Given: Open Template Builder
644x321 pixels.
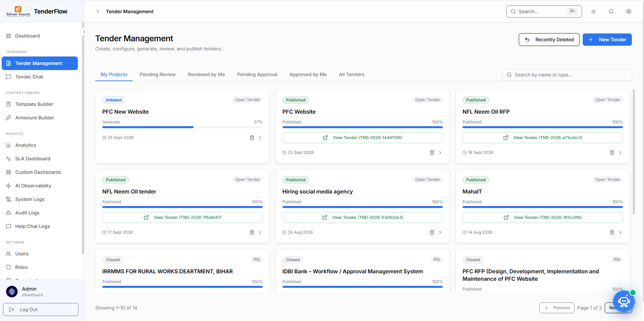Looking at the screenshot, I should click(x=40, y=104).
